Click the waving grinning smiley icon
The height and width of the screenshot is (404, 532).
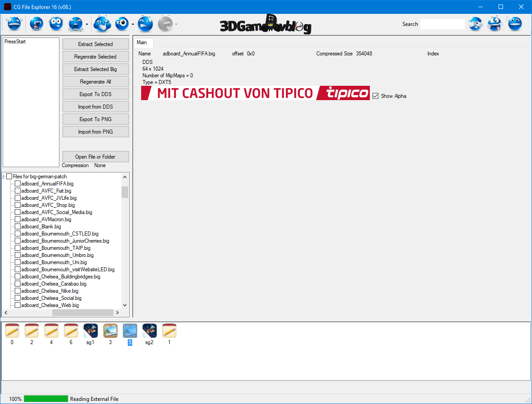pos(515,23)
